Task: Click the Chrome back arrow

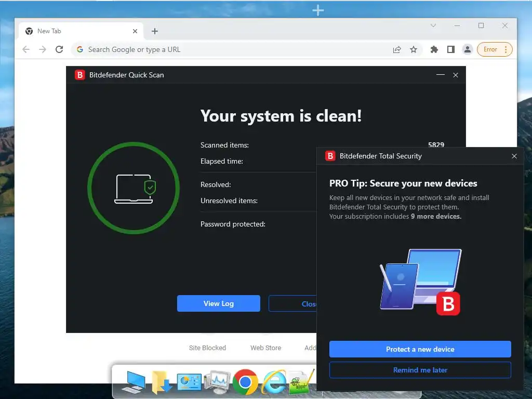Action: 26,49
